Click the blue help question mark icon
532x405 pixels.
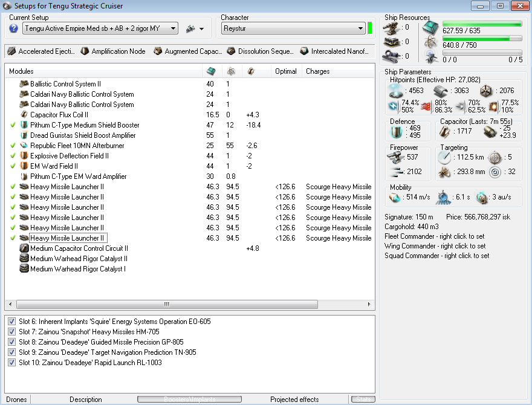click(x=13, y=28)
